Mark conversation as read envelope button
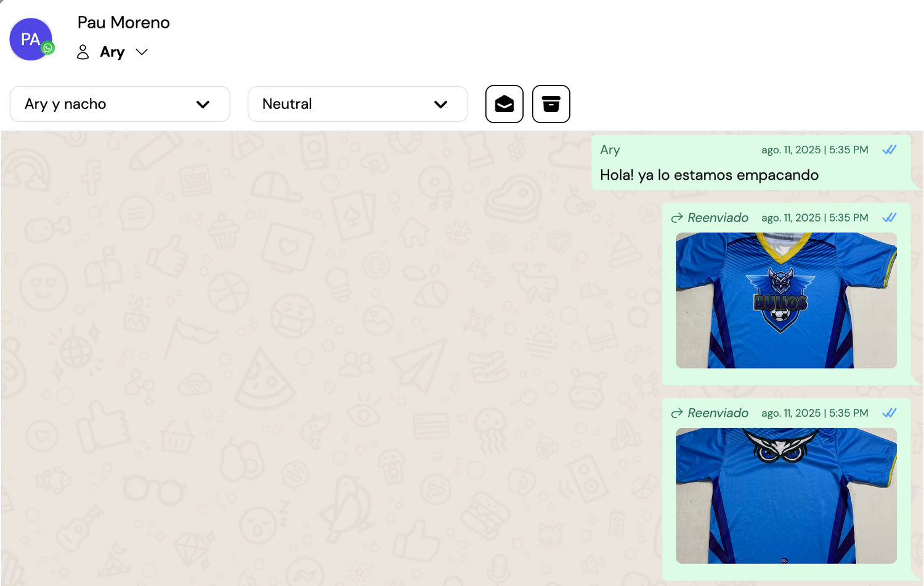This screenshot has height=586, width=924. pyautogui.click(x=505, y=104)
